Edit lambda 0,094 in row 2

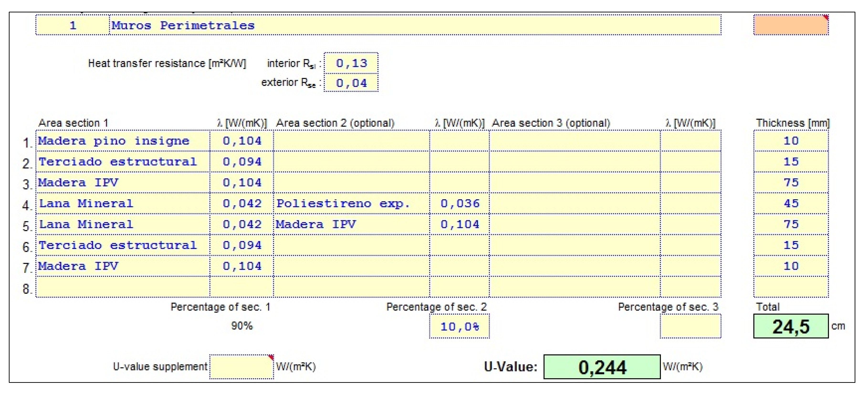tap(242, 162)
